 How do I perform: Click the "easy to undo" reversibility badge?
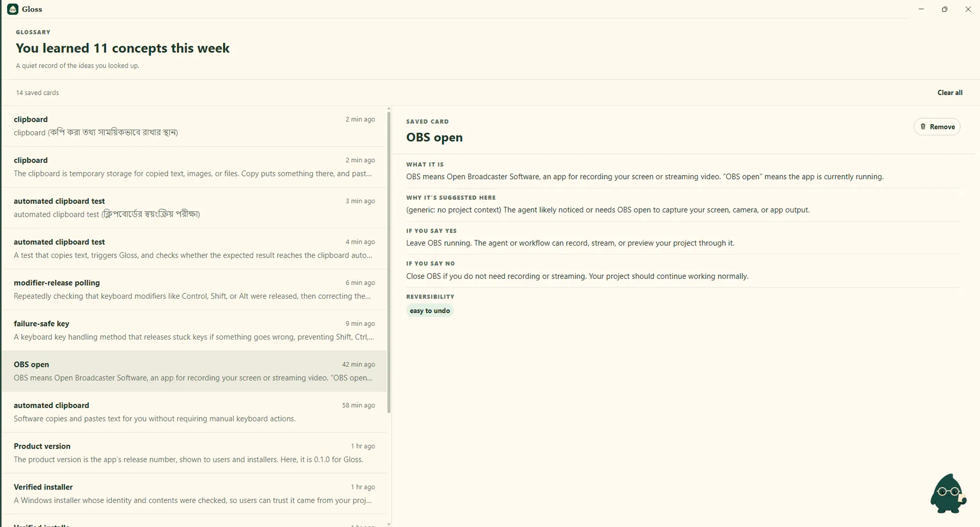430,311
